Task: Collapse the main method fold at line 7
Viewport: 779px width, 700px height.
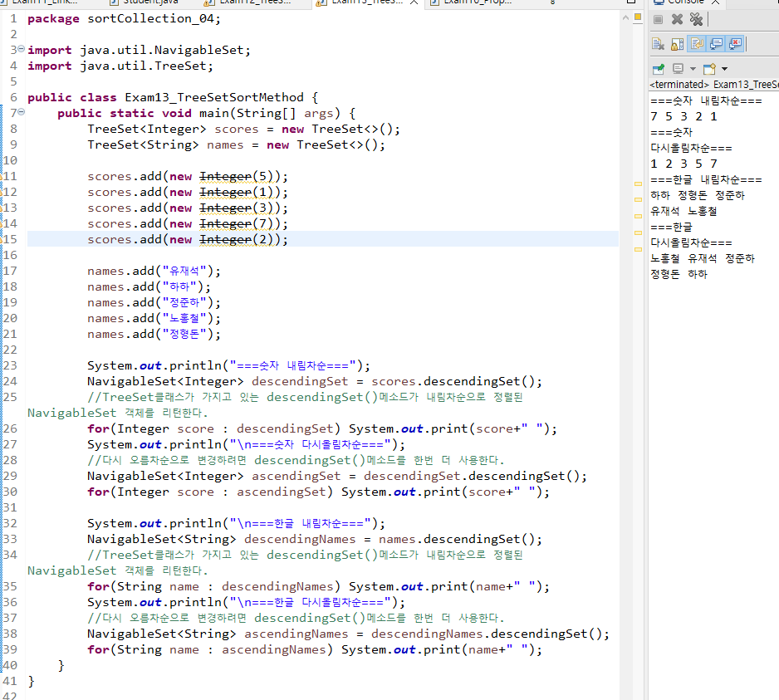Action: pyautogui.click(x=21, y=112)
